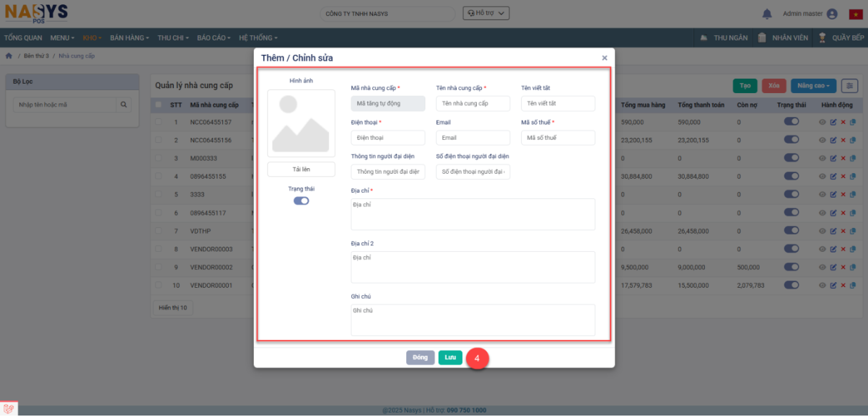Open the THU NGÂN cashier menu
The height and width of the screenshot is (417, 868).
click(724, 38)
